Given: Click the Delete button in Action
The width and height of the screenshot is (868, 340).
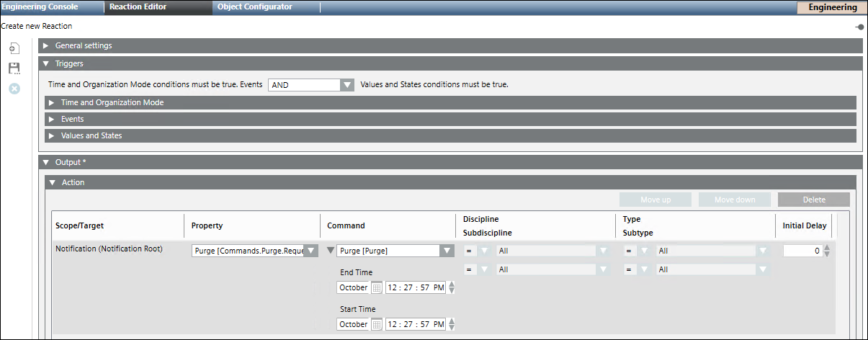Looking at the screenshot, I should point(813,200).
